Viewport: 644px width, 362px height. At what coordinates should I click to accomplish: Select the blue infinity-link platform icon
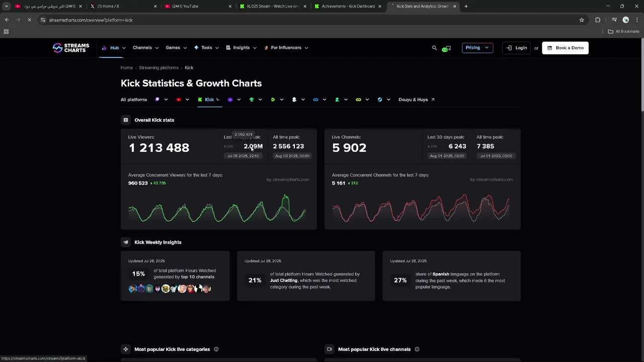point(315,100)
